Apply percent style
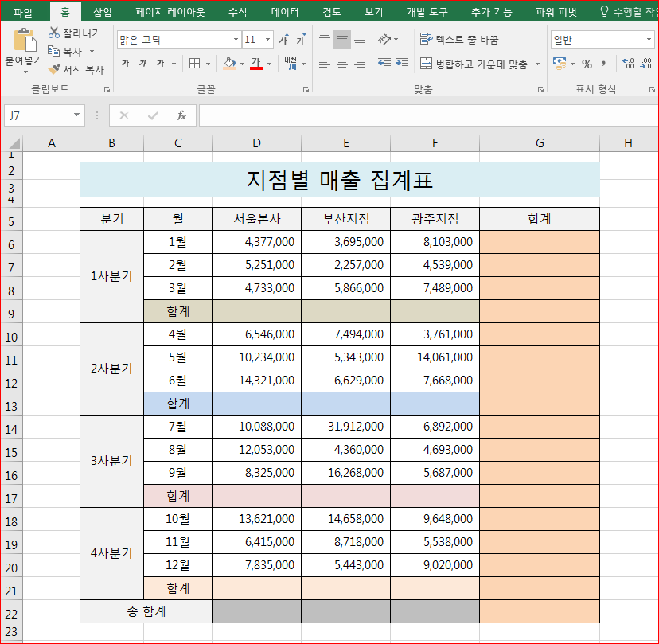This screenshot has width=659, height=644. [x=587, y=64]
